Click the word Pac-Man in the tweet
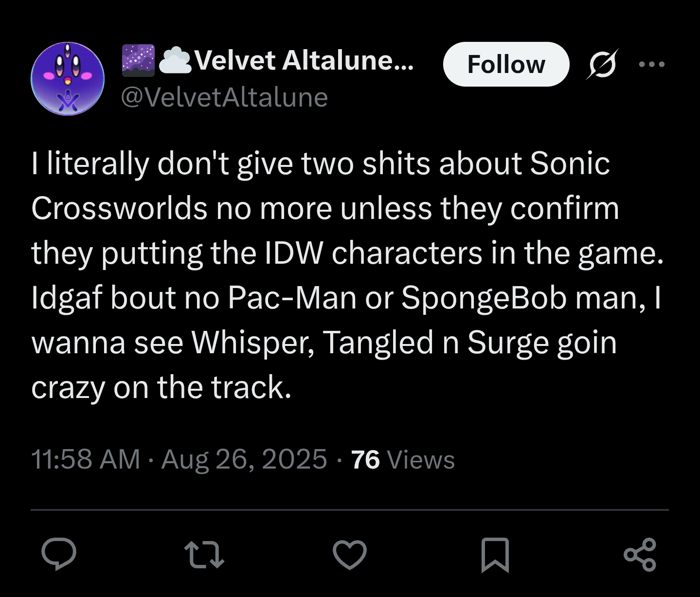 pyautogui.click(x=291, y=297)
